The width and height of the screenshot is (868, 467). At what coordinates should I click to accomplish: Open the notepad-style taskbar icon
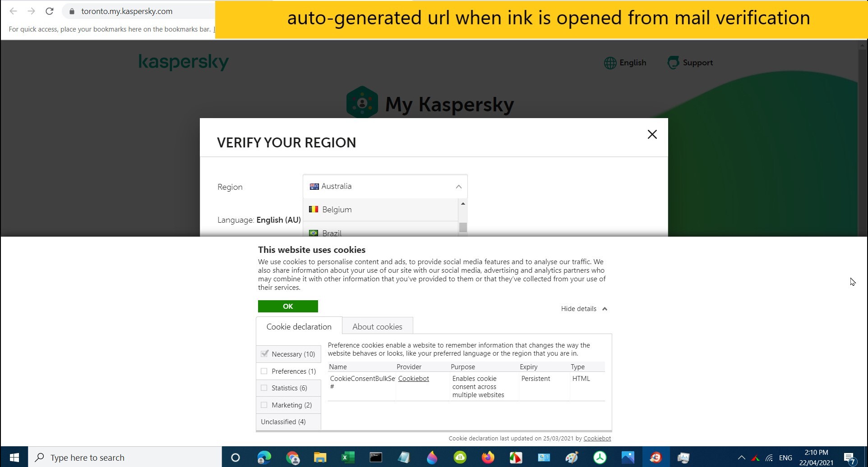coord(403,458)
